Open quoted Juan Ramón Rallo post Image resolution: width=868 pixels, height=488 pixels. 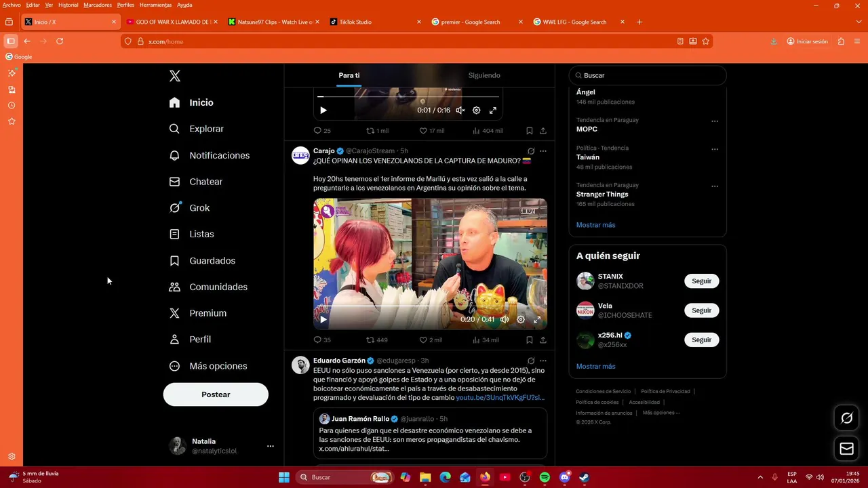tap(430, 434)
